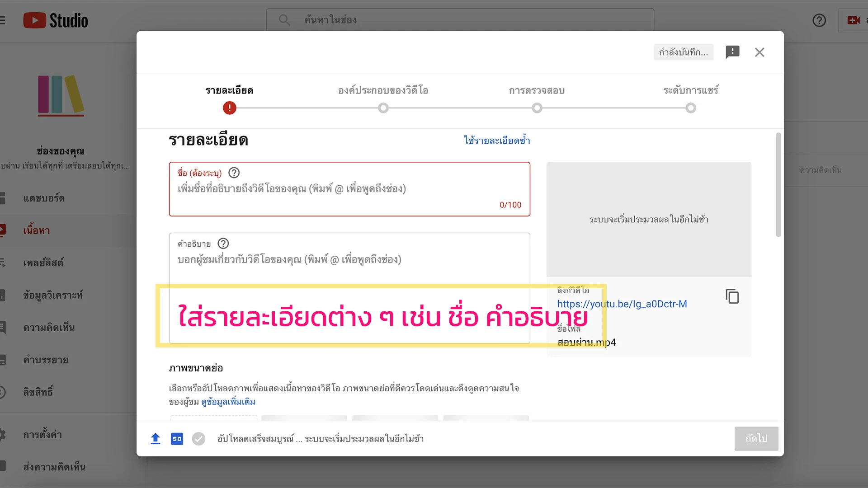
Task: Send feedback via the exclamation bubble icon
Action: pos(732,52)
